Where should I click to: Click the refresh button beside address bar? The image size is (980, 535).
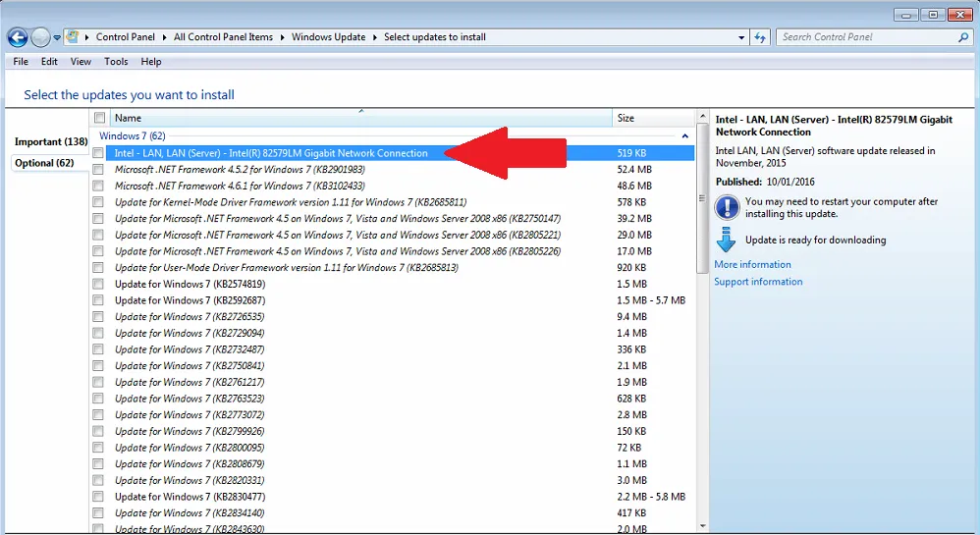[760, 37]
